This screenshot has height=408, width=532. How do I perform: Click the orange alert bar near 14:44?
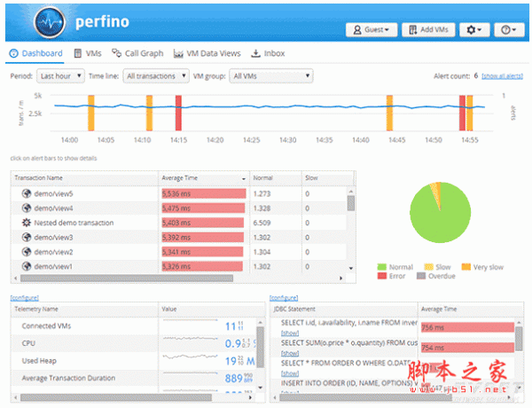[389, 113]
